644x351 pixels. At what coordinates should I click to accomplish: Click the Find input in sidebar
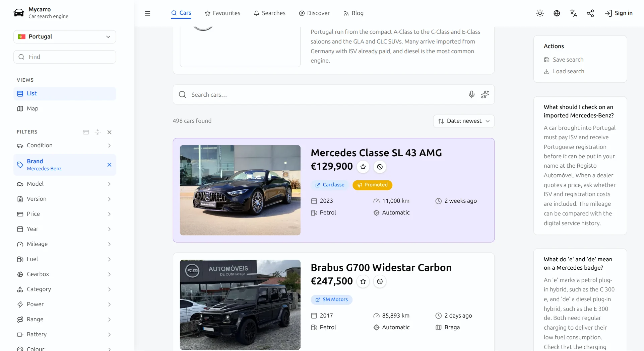(x=65, y=57)
